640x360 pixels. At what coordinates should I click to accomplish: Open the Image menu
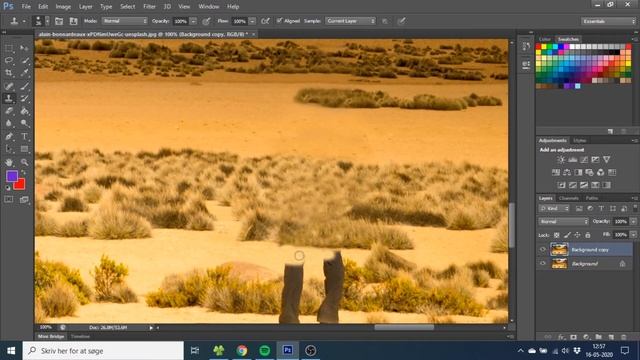[x=63, y=7]
